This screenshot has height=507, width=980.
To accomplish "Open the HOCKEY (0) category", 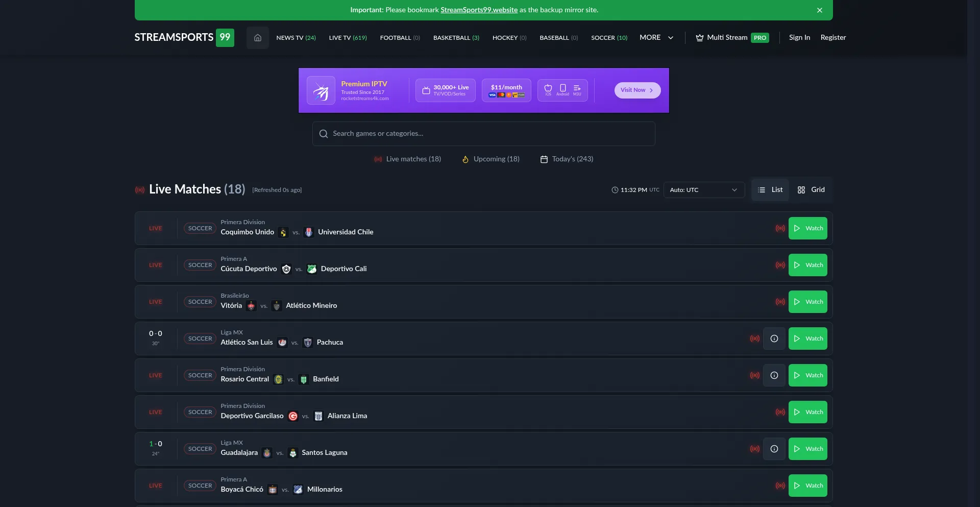I will pyautogui.click(x=509, y=38).
